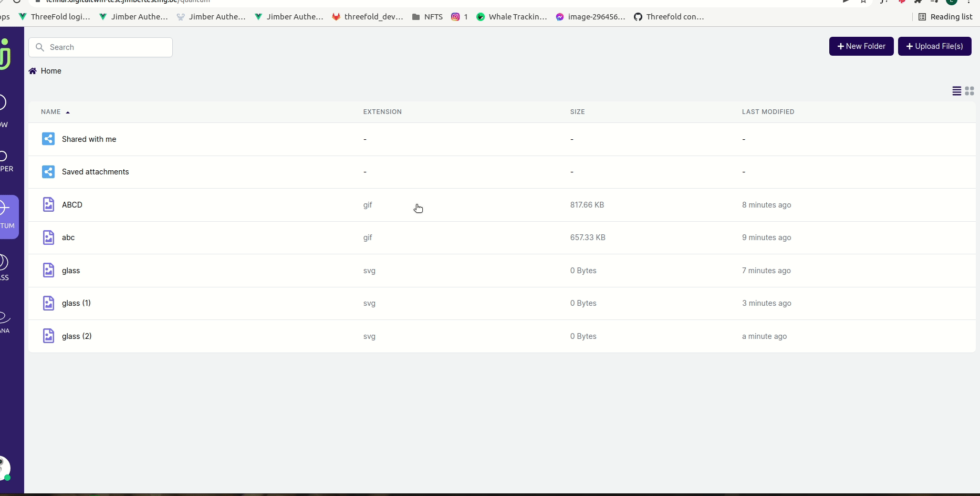Select the Threefold GitHub bookmark
This screenshot has height=496, width=980.
[x=670, y=16]
